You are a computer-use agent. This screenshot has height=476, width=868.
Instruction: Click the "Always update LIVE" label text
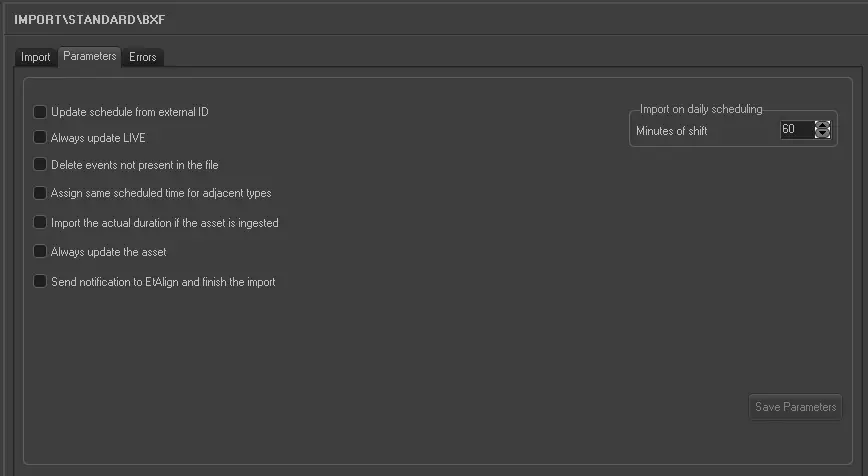click(x=98, y=138)
